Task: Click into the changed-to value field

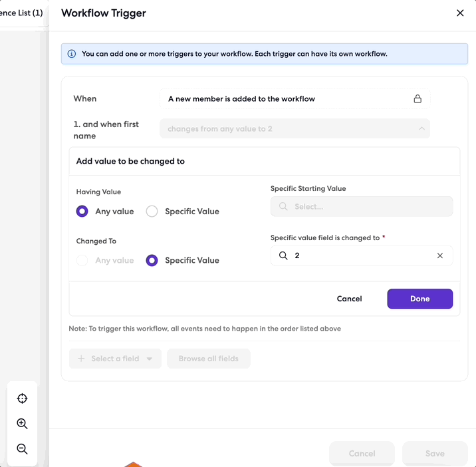Action: pos(362,255)
